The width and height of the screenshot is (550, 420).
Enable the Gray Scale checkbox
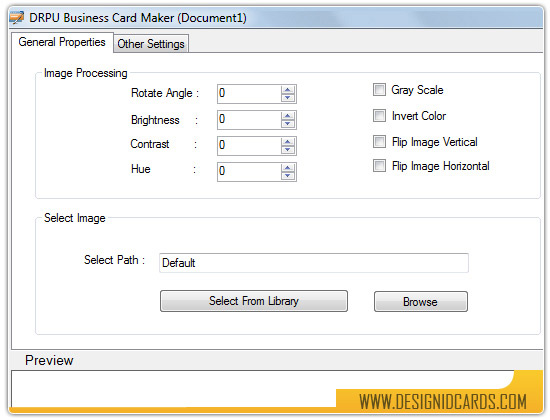click(379, 89)
